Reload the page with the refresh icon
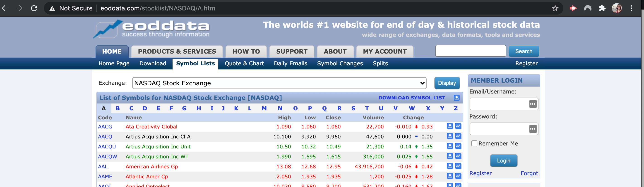The height and width of the screenshot is (187, 644). 34,8
